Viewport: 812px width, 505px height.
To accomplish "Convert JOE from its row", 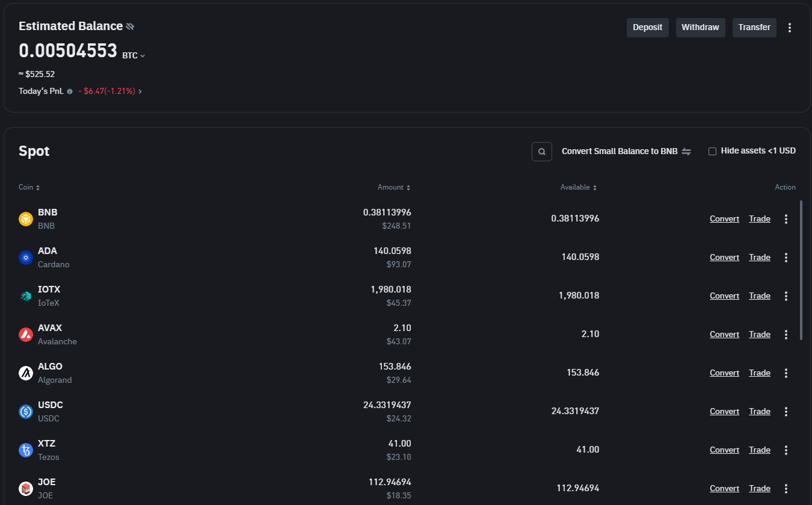I will coord(724,489).
